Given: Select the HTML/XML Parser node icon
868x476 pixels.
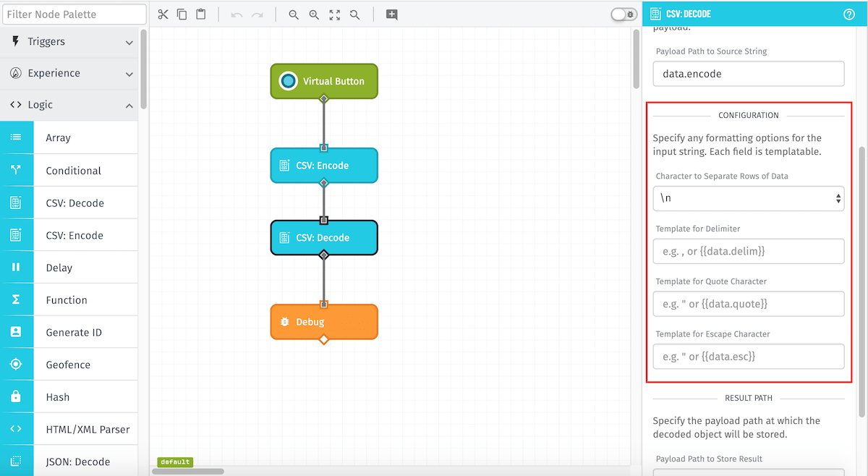Looking at the screenshot, I should [x=17, y=429].
